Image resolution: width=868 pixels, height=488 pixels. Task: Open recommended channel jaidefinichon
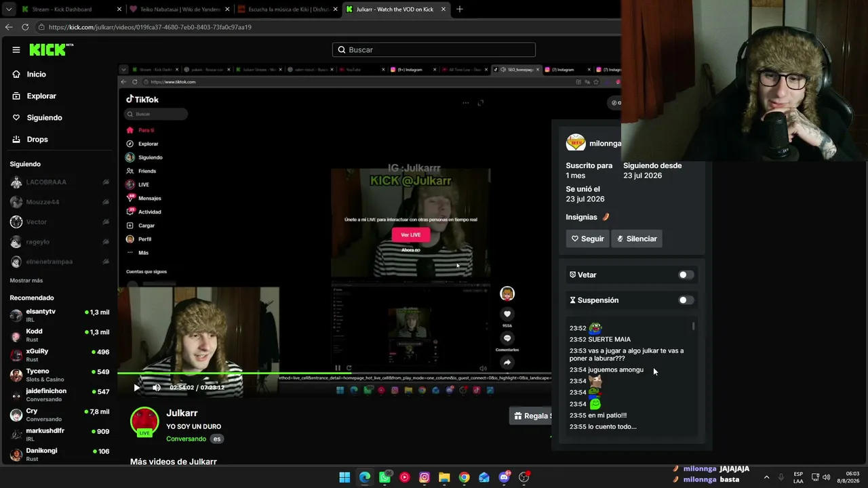pyautogui.click(x=60, y=394)
